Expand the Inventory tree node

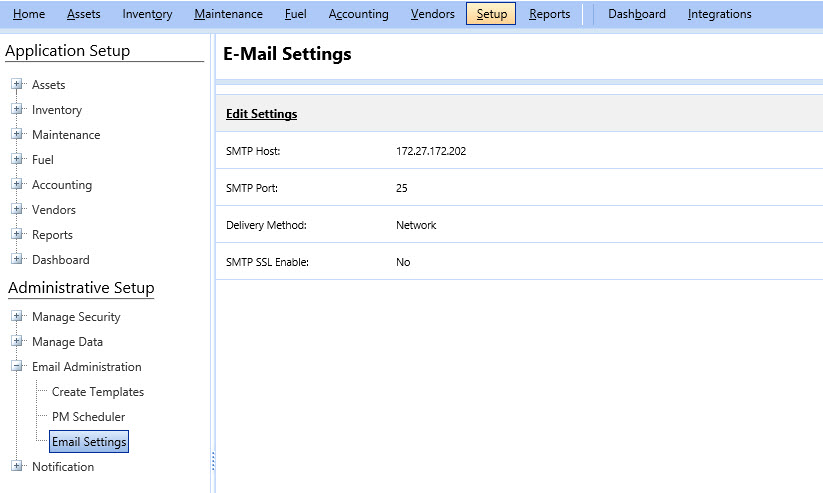point(17,110)
